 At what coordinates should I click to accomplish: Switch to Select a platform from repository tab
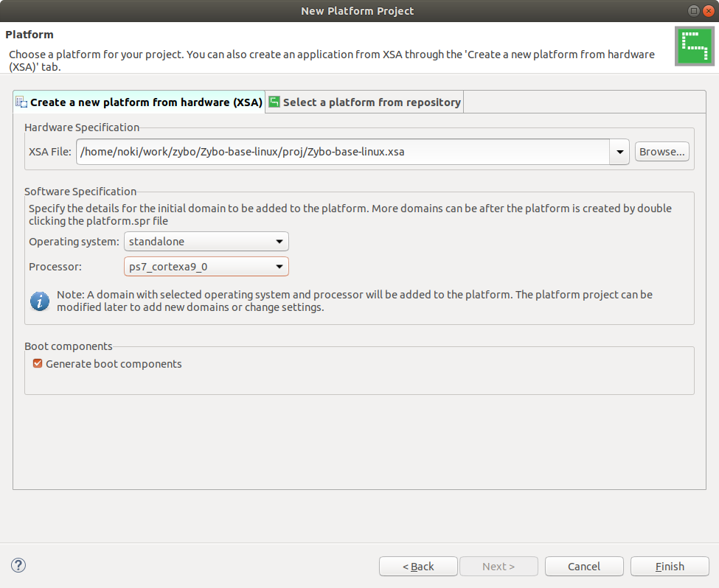click(x=364, y=102)
